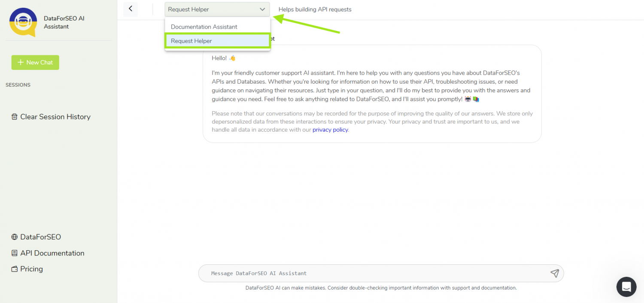The height and width of the screenshot is (303, 644).
Task: Click the SESSIONS heading
Action: [x=18, y=85]
